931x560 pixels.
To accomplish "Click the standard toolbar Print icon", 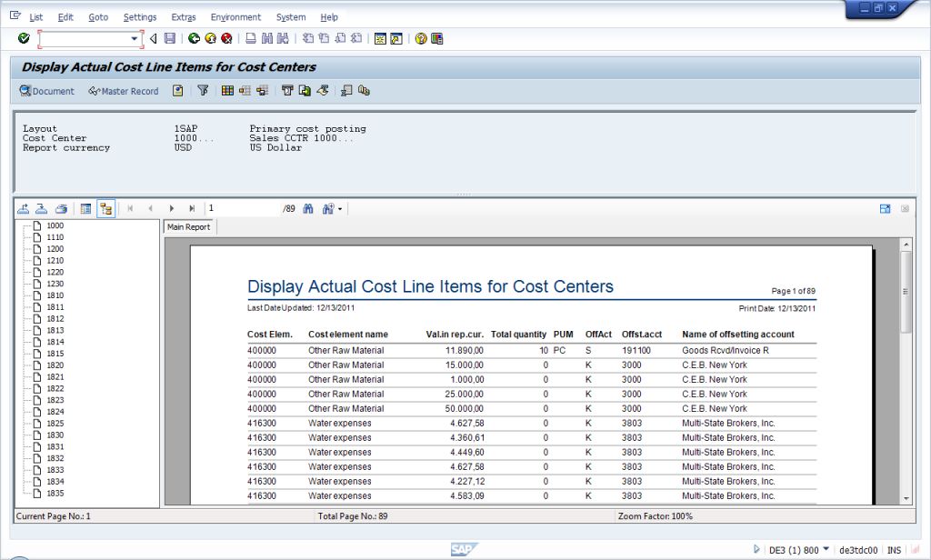I will (x=251, y=38).
